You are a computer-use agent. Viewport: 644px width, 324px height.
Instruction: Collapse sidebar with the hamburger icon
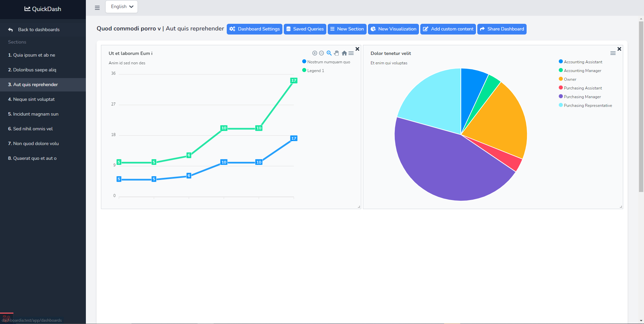click(97, 8)
